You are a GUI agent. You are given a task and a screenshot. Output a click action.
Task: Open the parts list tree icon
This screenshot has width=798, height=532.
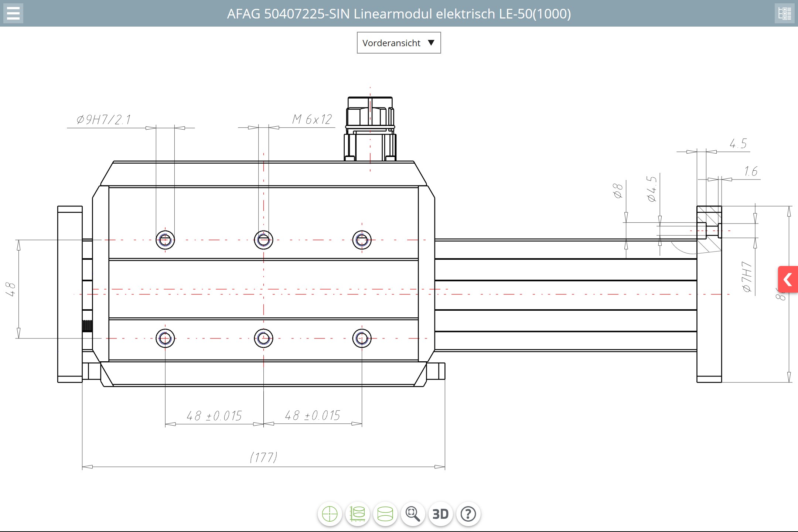(x=784, y=13)
